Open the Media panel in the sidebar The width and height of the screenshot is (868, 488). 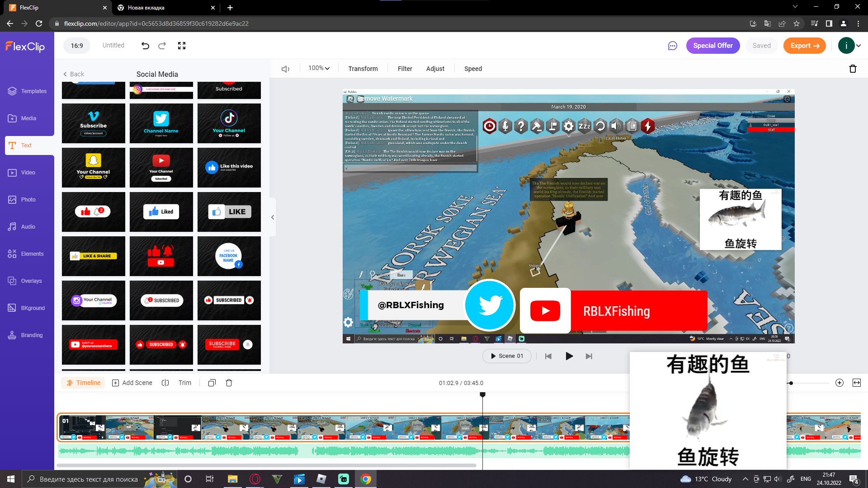pyautogui.click(x=28, y=118)
